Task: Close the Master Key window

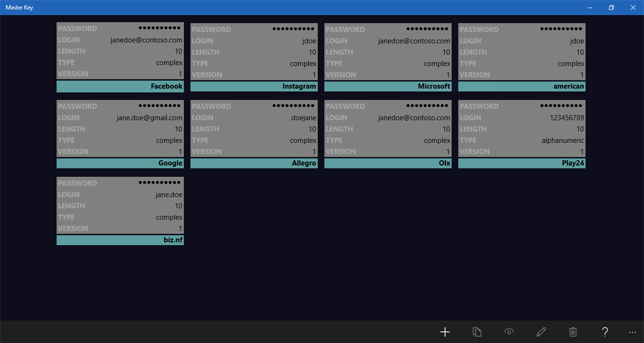Action: 633,8
